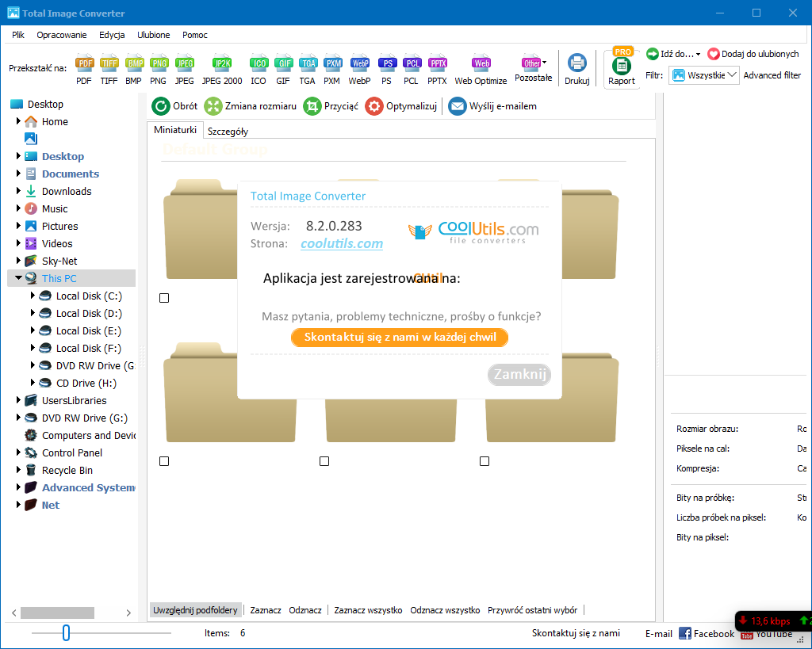Open the Drukuj print tool

tap(577, 69)
